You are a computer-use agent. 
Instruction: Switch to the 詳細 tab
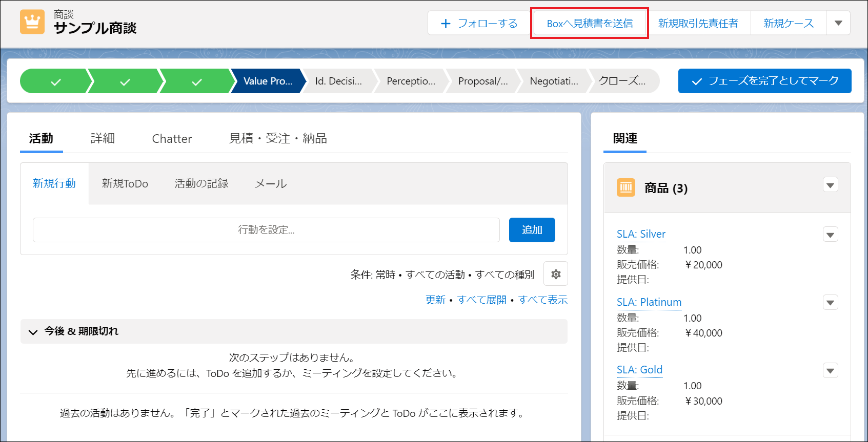point(103,138)
